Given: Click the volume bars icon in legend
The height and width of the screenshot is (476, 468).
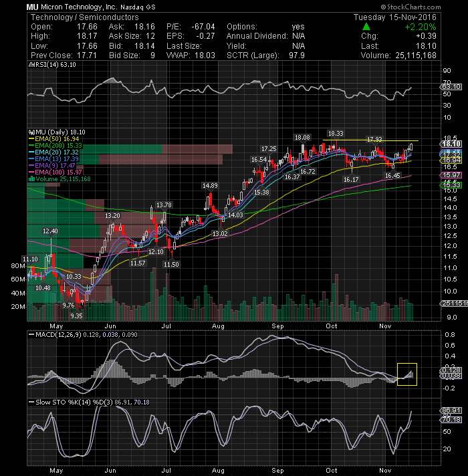Looking at the screenshot, I should click(31, 178).
